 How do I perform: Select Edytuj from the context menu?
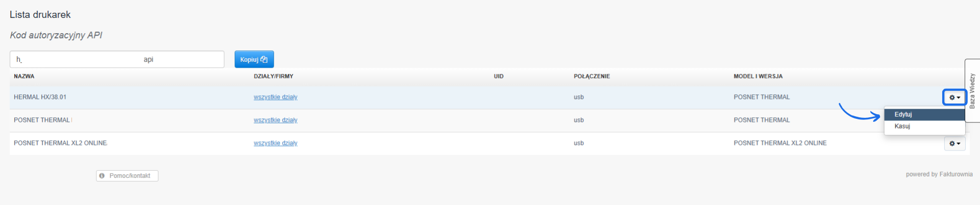tap(903, 114)
